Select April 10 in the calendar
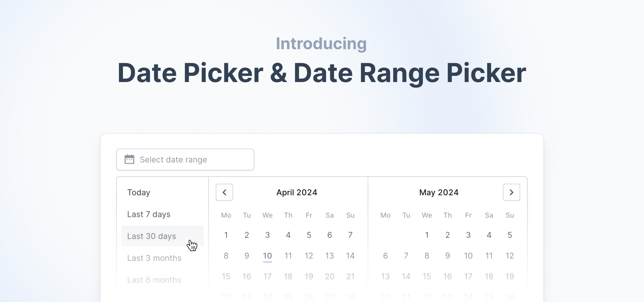The width and height of the screenshot is (644, 302). [x=267, y=255]
